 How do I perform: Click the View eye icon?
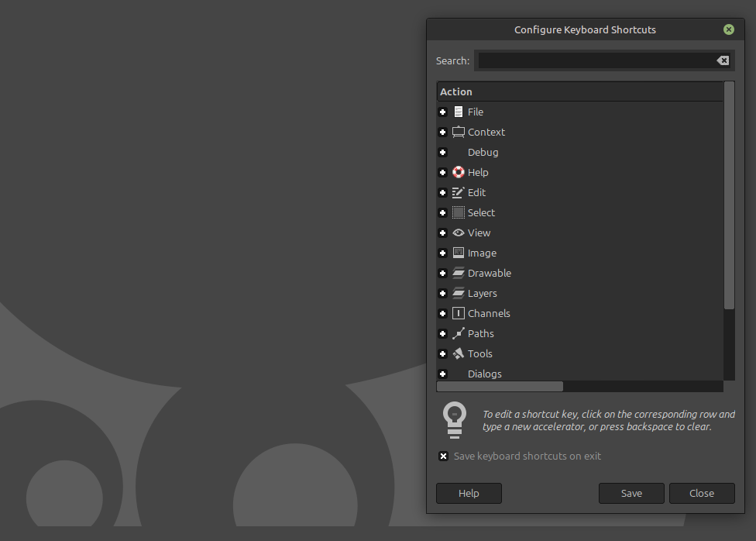click(458, 233)
